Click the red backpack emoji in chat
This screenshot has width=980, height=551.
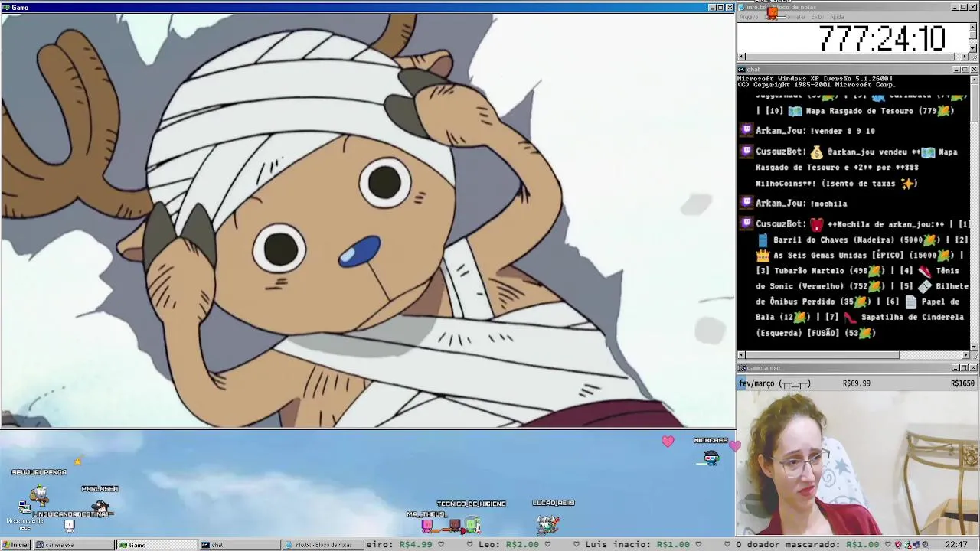(817, 224)
